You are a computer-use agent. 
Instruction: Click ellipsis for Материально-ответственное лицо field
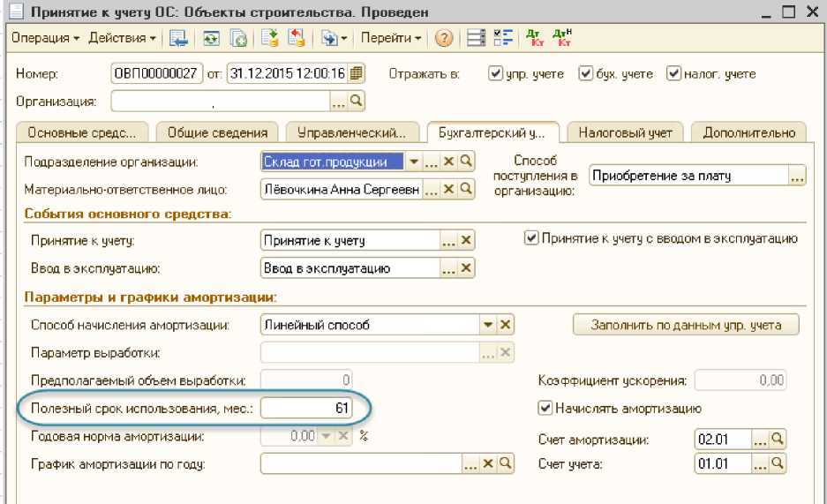coord(432,189)
